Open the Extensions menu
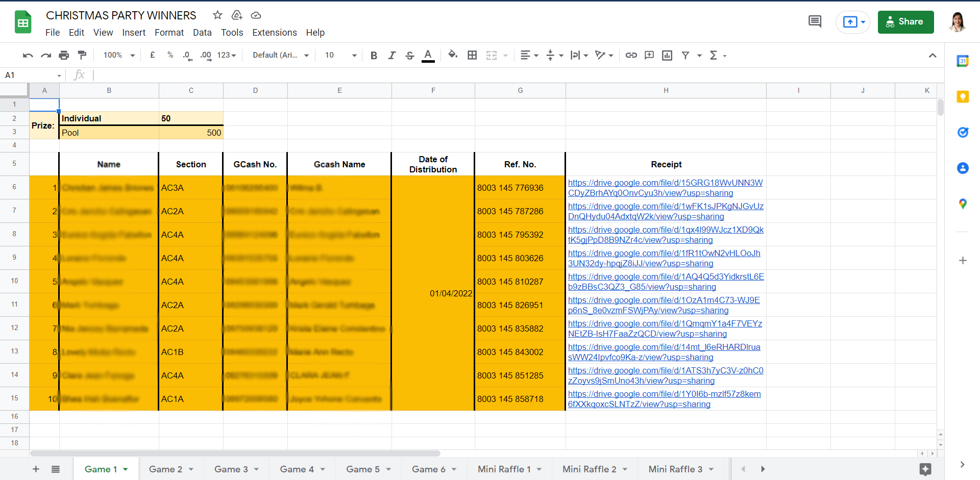This screenshot has height=480, width=980. pyautogui.click(x=275, y=33)
